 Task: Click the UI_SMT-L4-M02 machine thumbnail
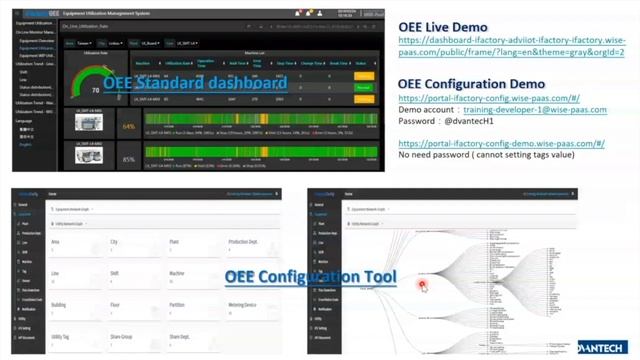(89, 155)
